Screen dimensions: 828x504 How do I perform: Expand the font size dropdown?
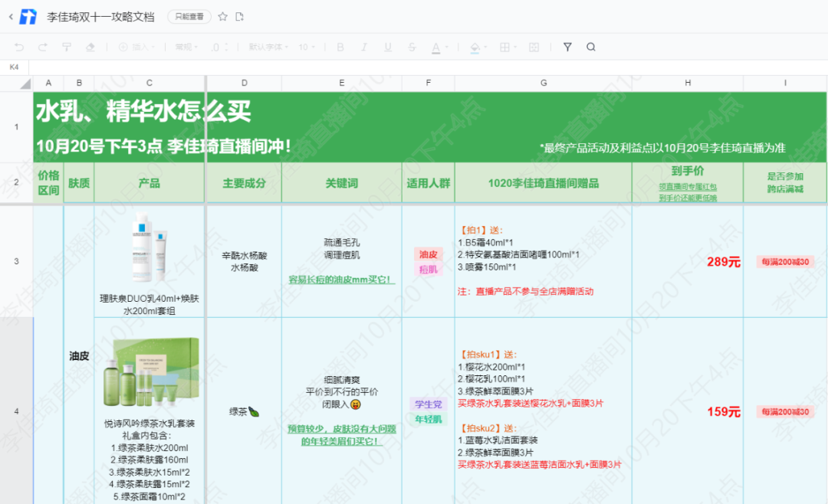pyautogui.click(x=307, y=47)
